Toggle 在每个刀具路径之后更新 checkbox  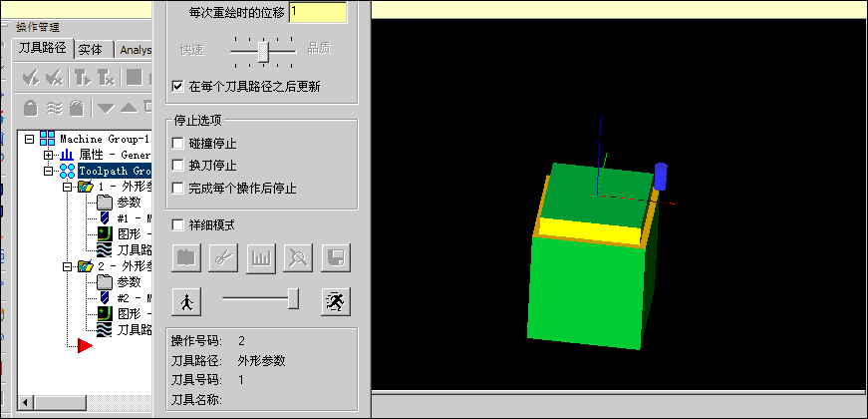click(x=177, y=87)
